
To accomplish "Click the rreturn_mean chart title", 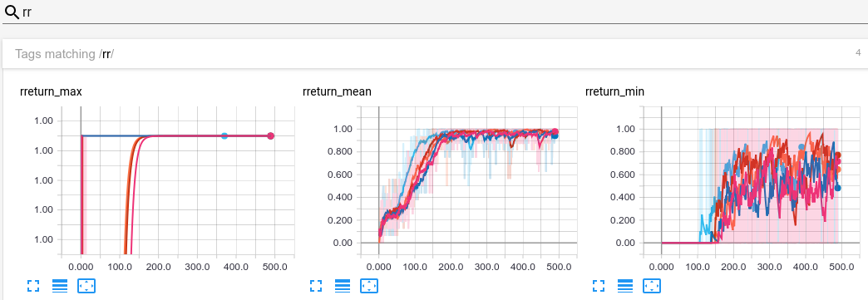I will point(337,92).
